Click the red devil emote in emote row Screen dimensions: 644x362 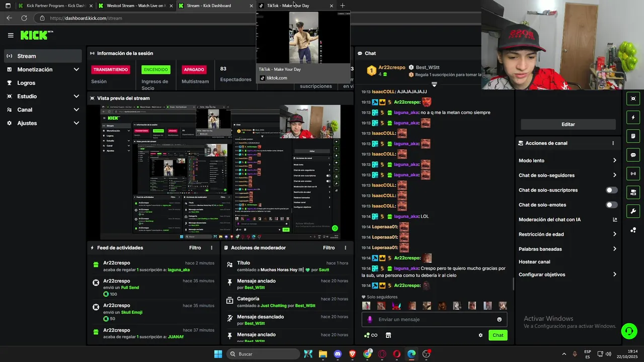coord(396,306)
